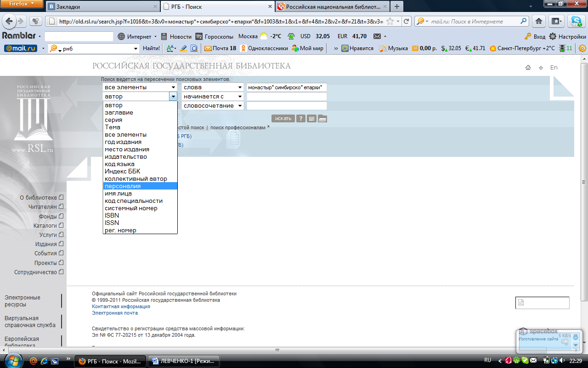The image size is (588, 368).
Task: Open 'ЛЕВЧЕНКО-1' Word taskbar item
Action: pos(184,361)
